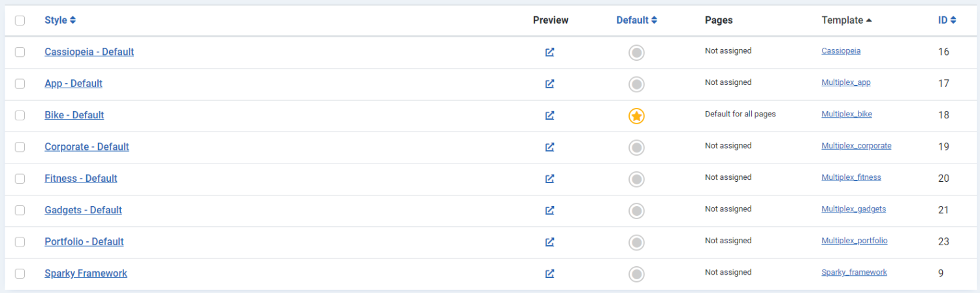Check the Corporate - Default row checkbox
Viewport: 980px width, 293px height.
(20, 146)
